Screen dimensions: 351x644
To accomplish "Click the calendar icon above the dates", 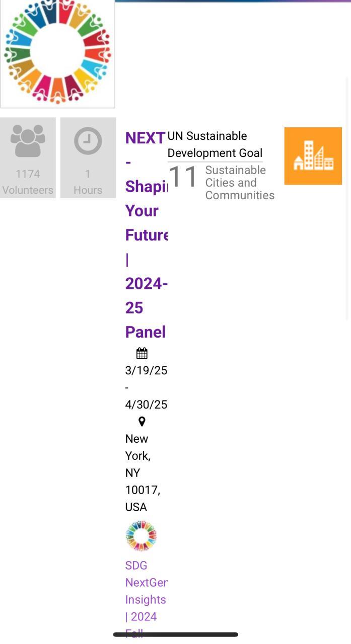I will (x=142, y=353).
